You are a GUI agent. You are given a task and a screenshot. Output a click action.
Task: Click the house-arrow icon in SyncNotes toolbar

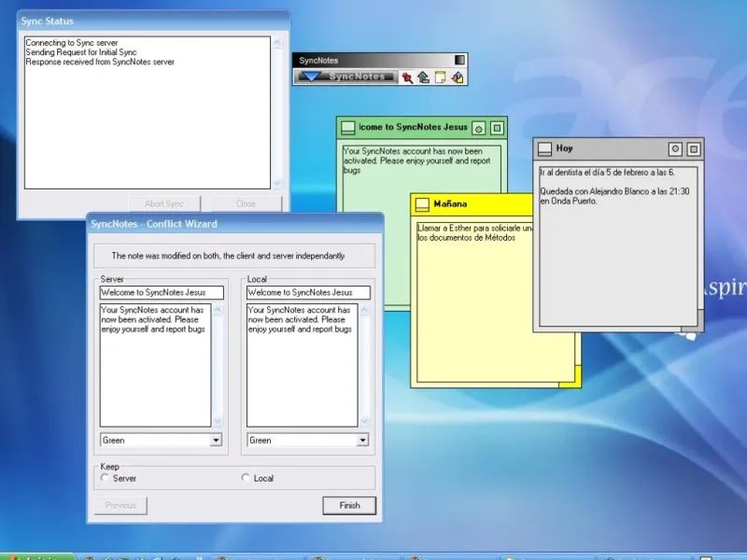424,77
